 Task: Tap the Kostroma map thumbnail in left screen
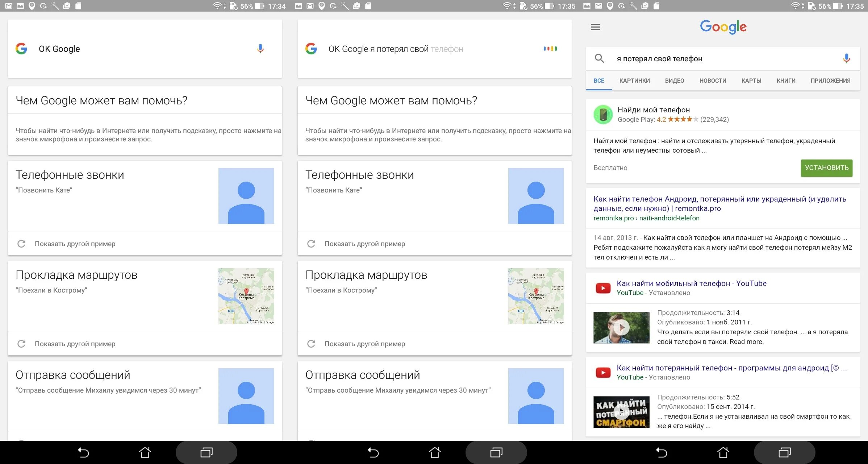pos(246,296)
